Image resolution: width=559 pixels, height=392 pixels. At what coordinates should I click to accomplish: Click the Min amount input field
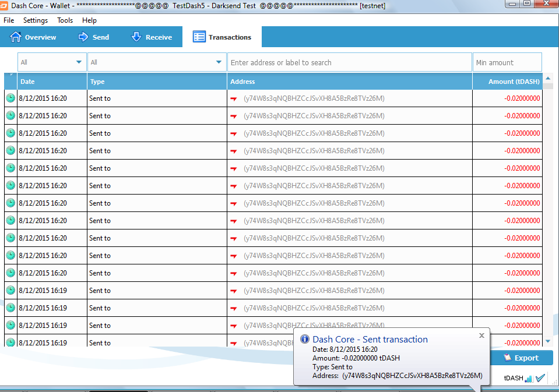(507, 62)
